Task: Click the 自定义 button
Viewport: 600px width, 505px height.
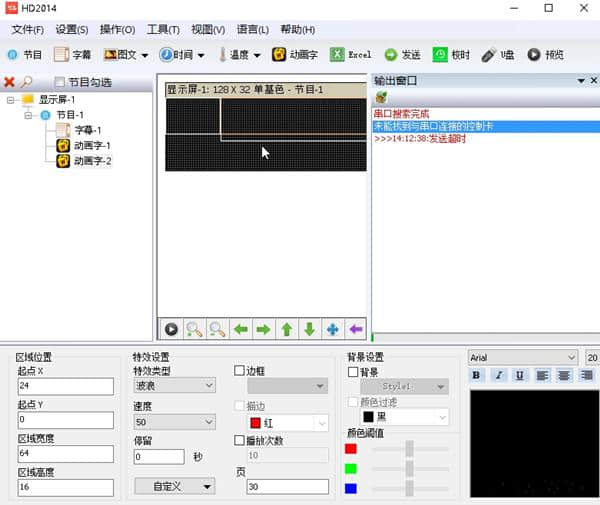Action: click(174, 486)
